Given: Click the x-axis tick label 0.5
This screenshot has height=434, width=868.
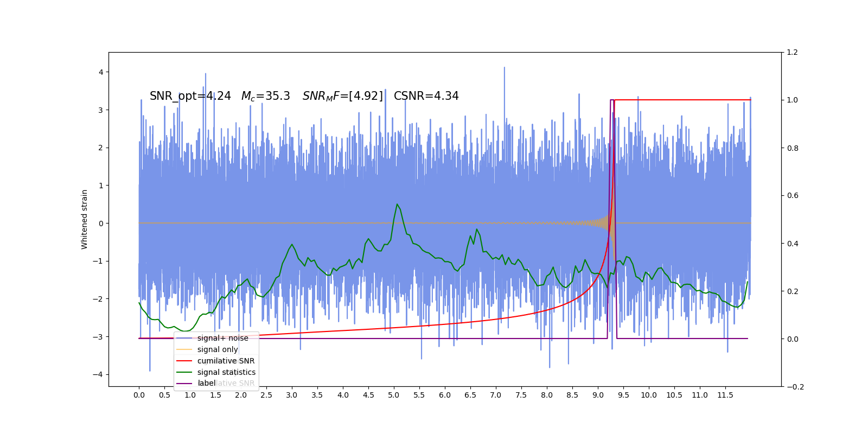Looking at the screenshot, I should pos(164,395).
